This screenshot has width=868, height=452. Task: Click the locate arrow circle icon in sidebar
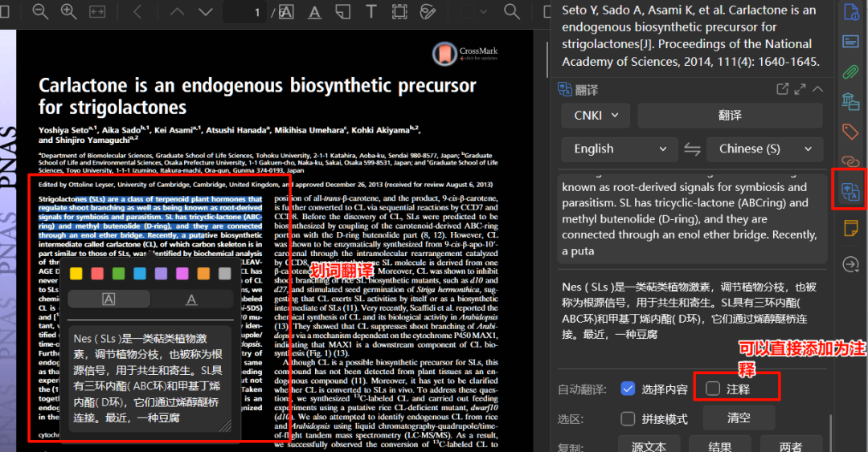[x=851, y=264]
